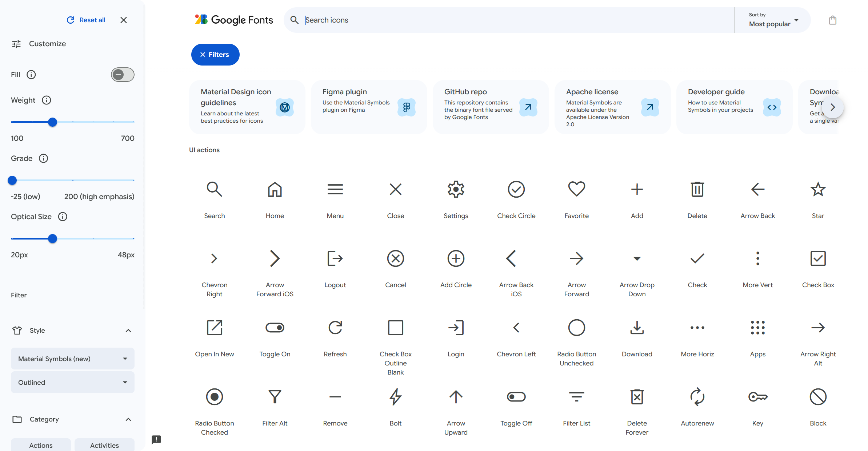This screenshot has width=868, height=451.
Task: Click the Fill info icon
Action: (31, 75)
